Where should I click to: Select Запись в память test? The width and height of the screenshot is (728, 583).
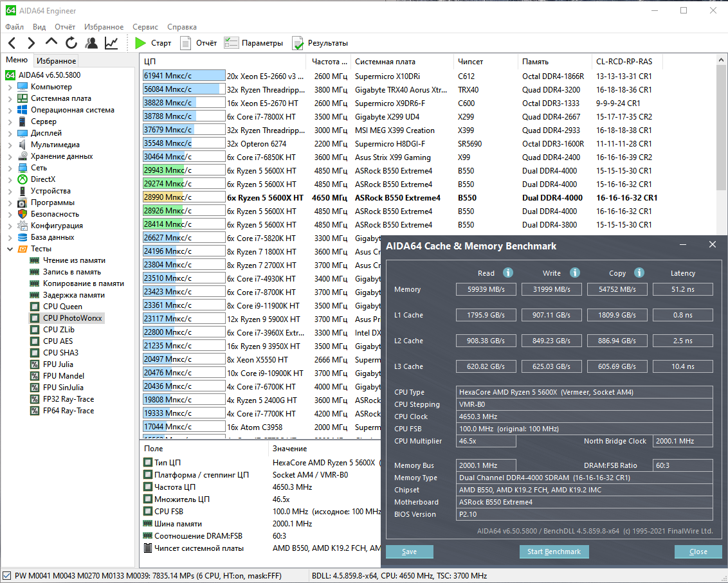click(71, 272)
